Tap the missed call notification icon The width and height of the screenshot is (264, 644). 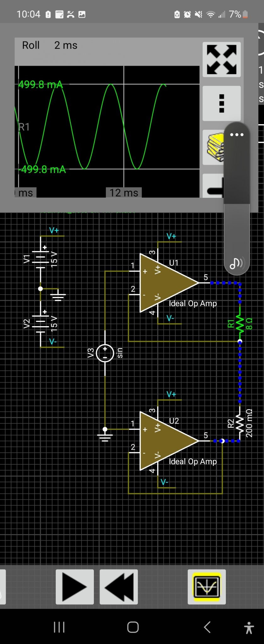71,14
